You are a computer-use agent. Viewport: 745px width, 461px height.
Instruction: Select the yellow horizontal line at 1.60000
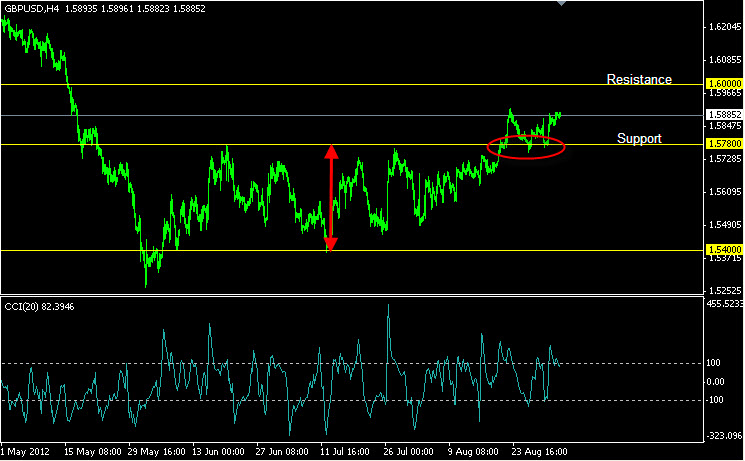pyautogui.click(x=352, y=85)
